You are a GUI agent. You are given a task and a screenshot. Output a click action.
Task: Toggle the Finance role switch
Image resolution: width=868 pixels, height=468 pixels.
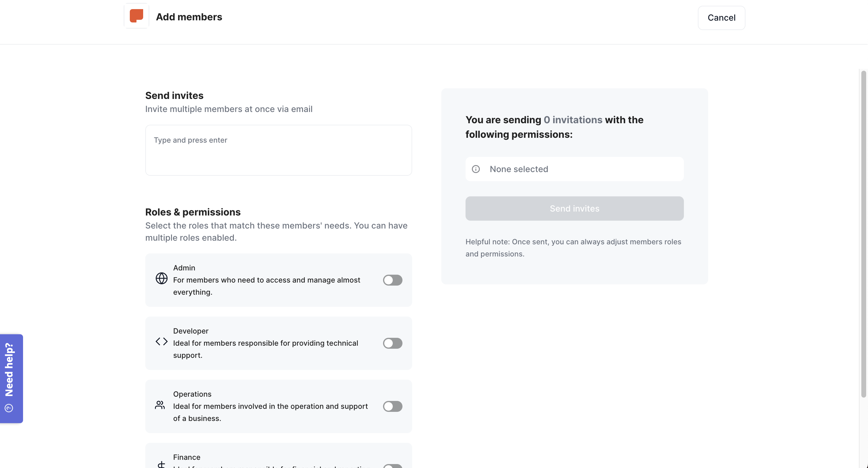click(392, 466)
